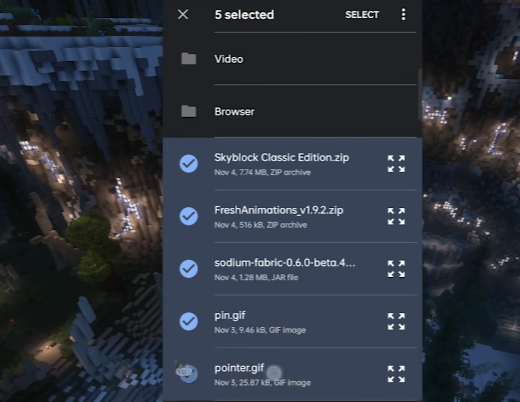Cancel selection with the X icon
This screenshot has width=520, height=402.
(183, 14)
